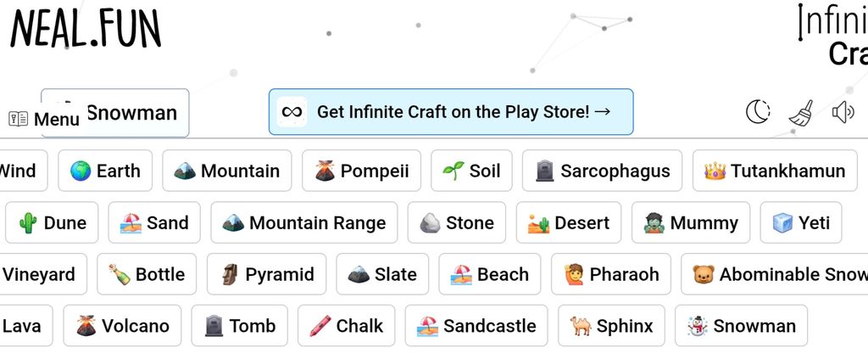Click the Mummy zombie icon

point(654,222)
